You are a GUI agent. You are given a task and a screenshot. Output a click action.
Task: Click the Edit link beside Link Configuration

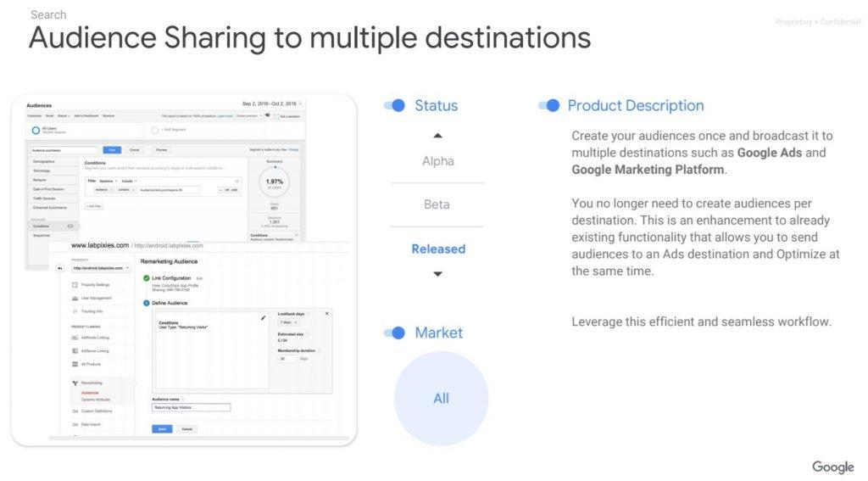point(200,278)
